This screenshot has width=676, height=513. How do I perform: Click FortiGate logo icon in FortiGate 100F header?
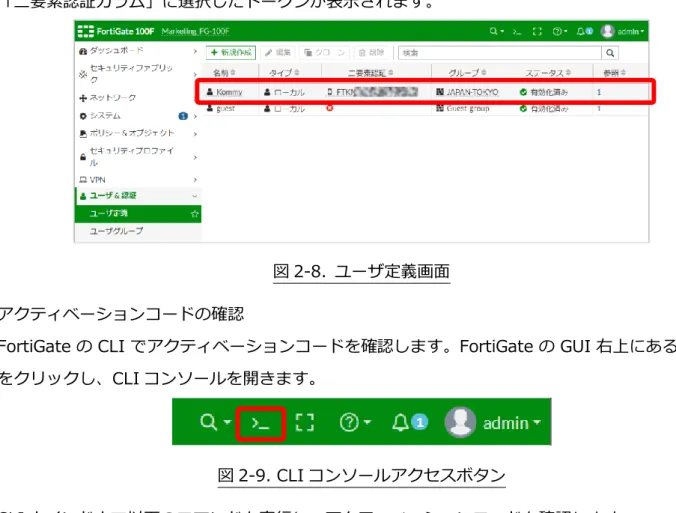[x=86, y=31]
